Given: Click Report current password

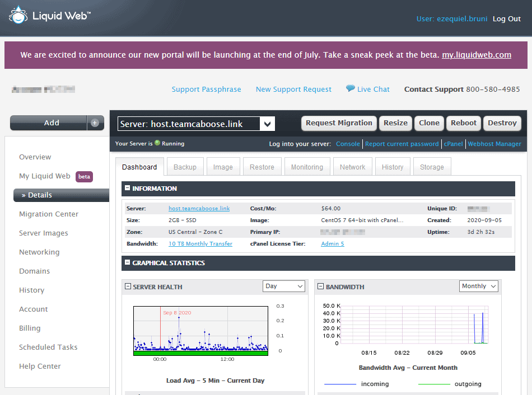Looking at the screenshot, I should point(402,144).
